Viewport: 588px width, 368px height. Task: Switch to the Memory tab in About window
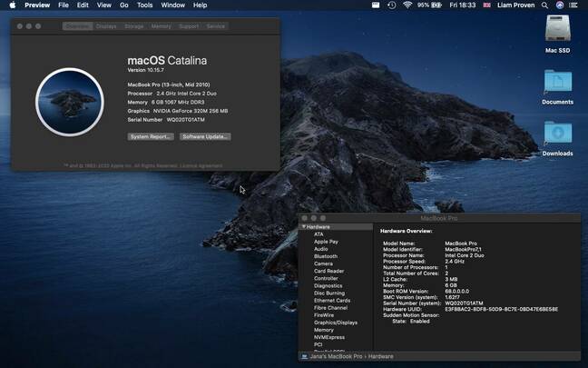point(161,26)
